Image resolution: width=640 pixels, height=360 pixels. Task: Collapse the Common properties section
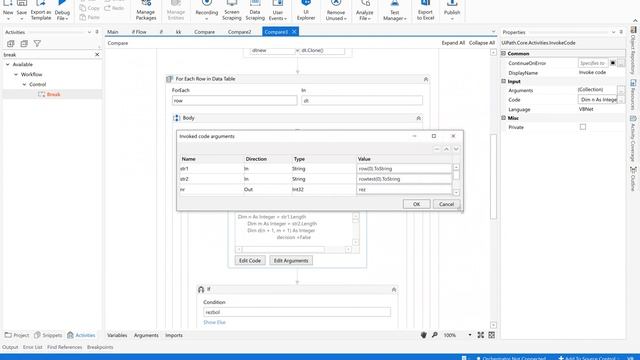coord(504,53)
